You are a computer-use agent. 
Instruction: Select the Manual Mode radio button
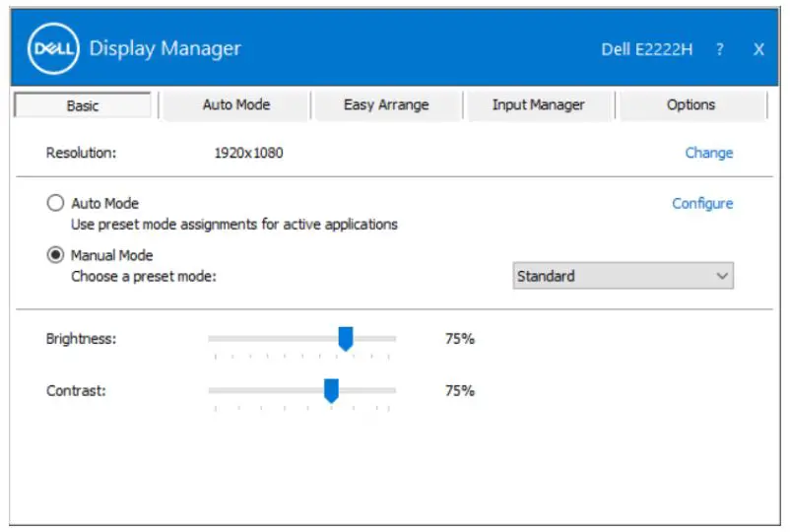click(x=55, y=255)
